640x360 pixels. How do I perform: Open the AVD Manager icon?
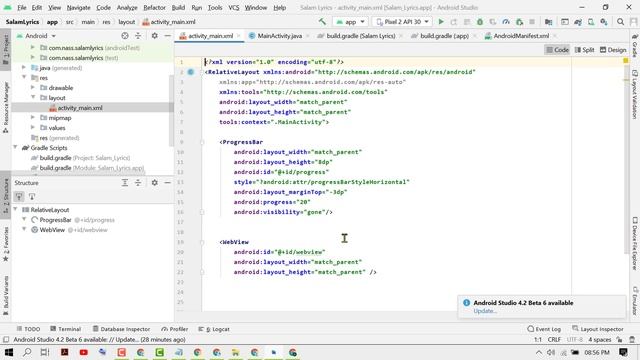coord(591,22)
